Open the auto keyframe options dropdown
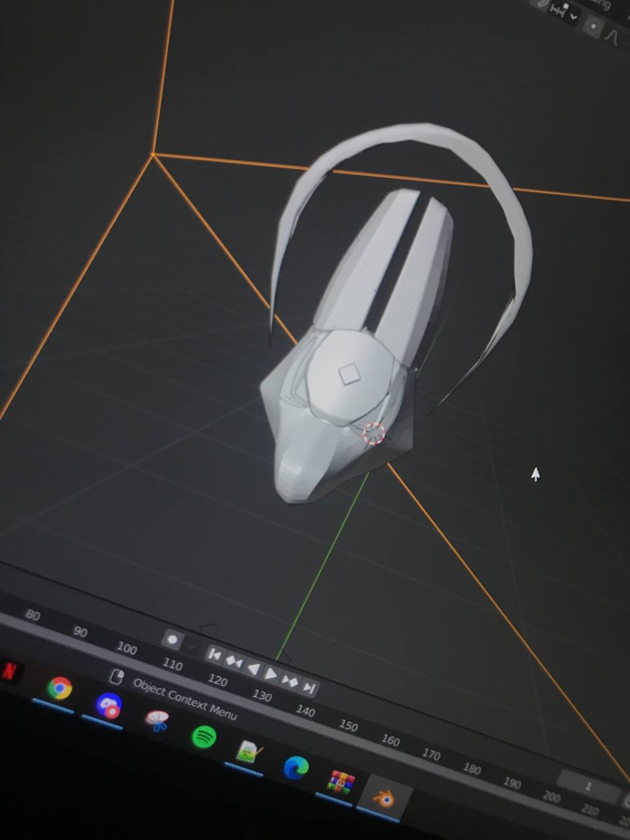Screen dimensions: 630x840 (192, 646)
